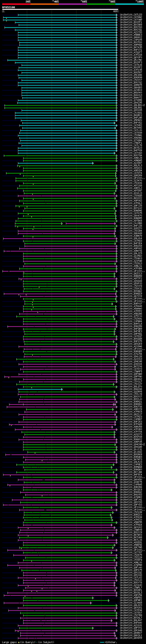Select hit UniRef100_C6TDT4

(x=131, y=173)
